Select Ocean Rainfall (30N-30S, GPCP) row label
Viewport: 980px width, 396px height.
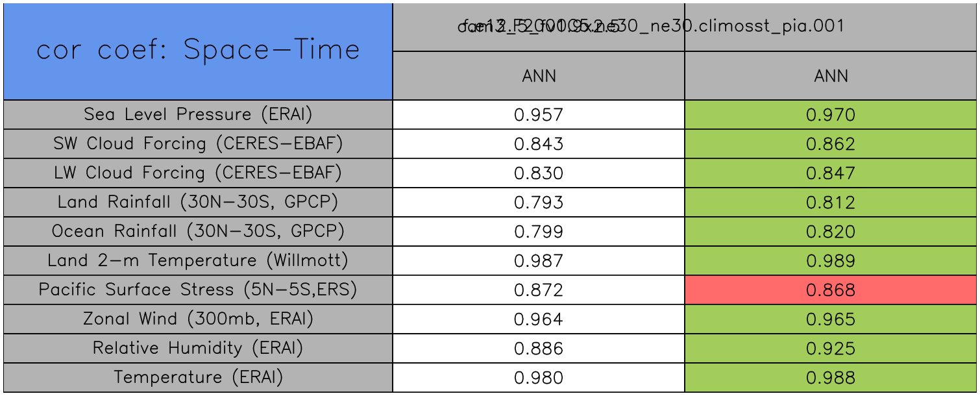click(x=198, y=232)
